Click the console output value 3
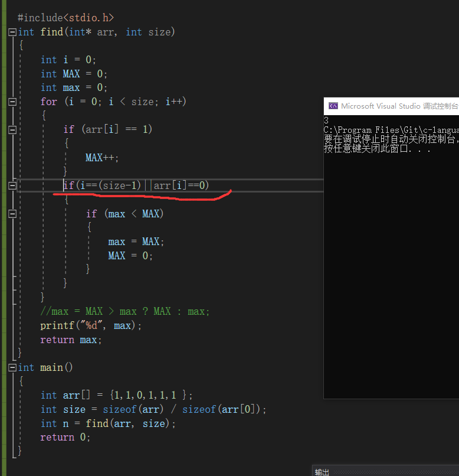Image resolution: width=459 pixels, height=476 pixels. pyautogui.click(x=326, y=120)
